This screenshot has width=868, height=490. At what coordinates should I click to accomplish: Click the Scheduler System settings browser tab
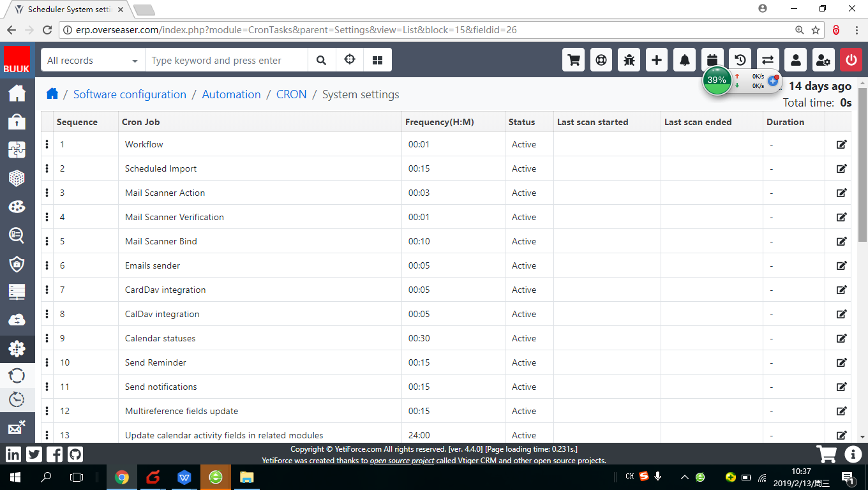70,10
